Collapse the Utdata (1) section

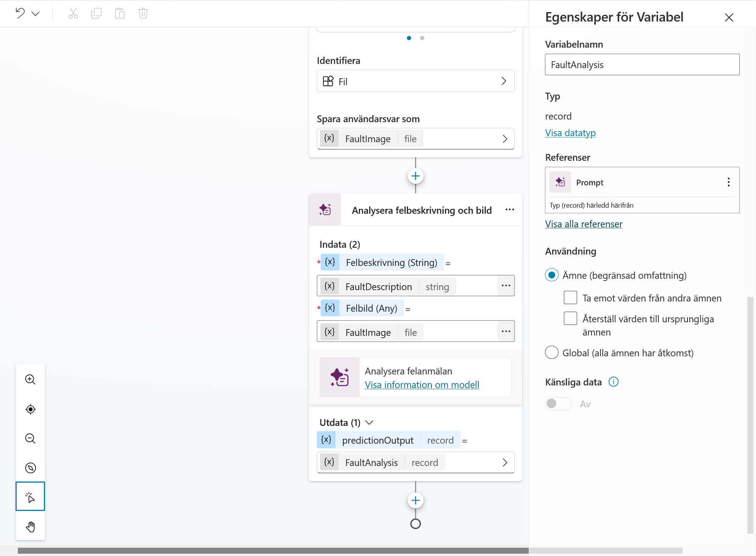369,422
